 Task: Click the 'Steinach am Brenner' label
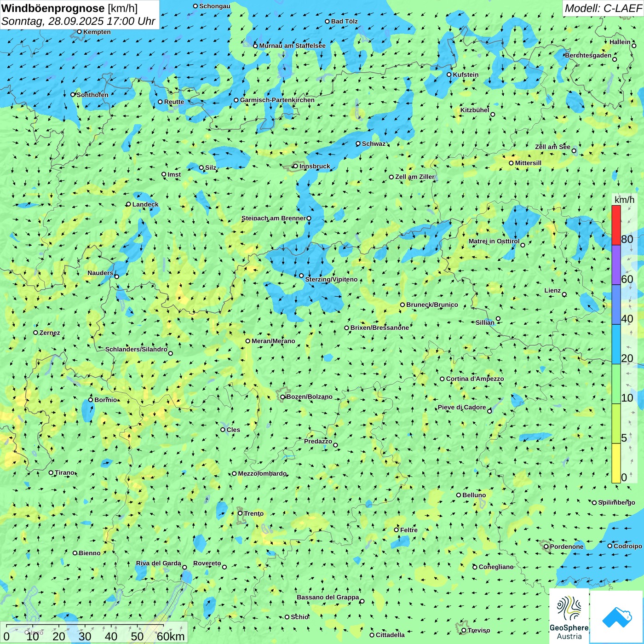point(273,218)
